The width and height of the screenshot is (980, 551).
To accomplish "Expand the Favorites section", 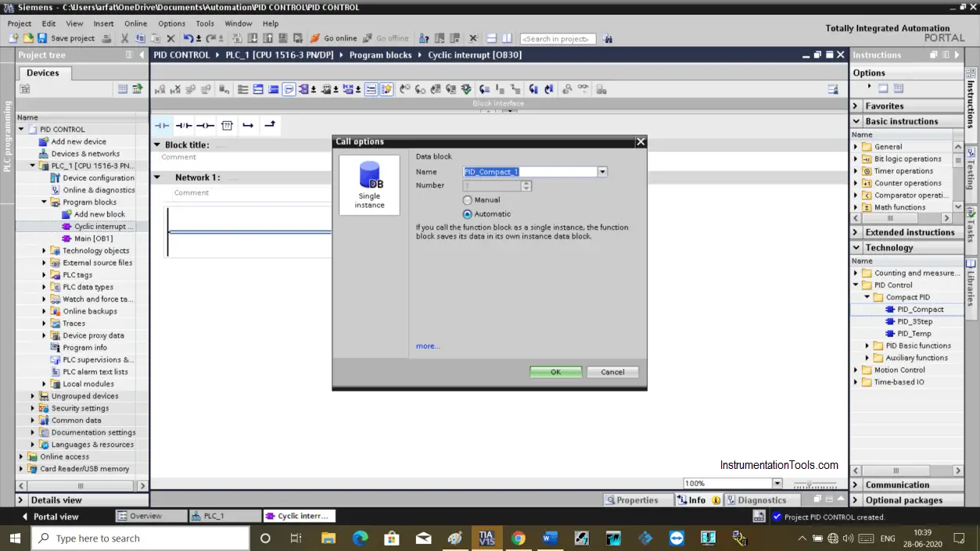I will 856,106.
